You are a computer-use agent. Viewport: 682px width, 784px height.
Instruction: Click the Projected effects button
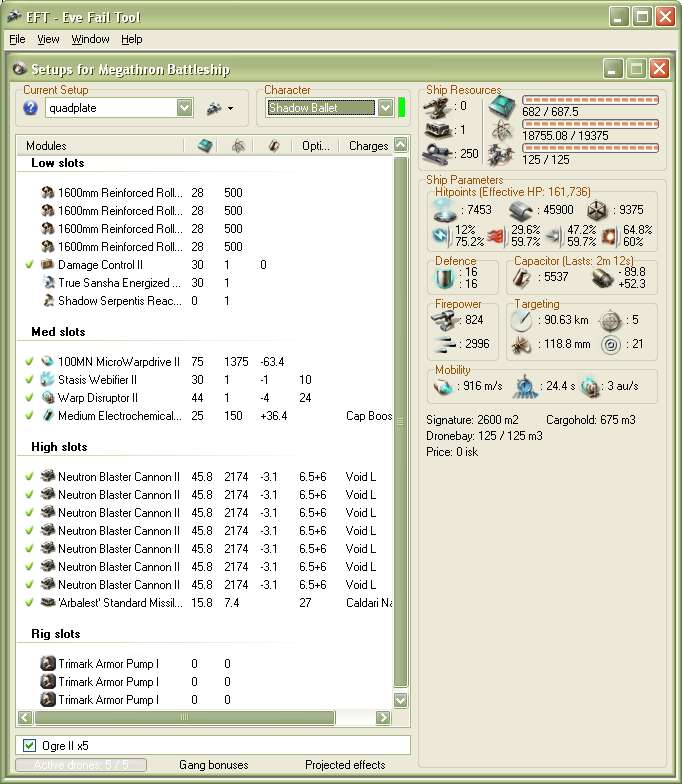tap(345, 764)
